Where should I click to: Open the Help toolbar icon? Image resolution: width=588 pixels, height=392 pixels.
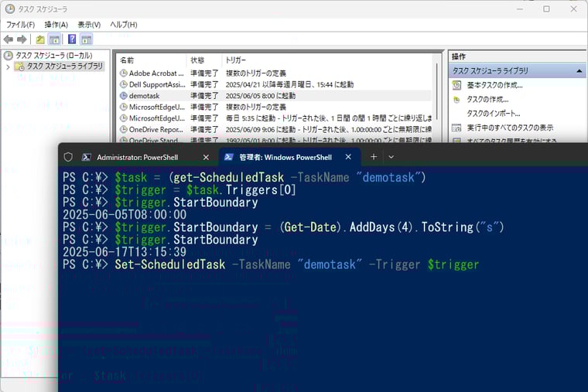[x=72, y=39]
